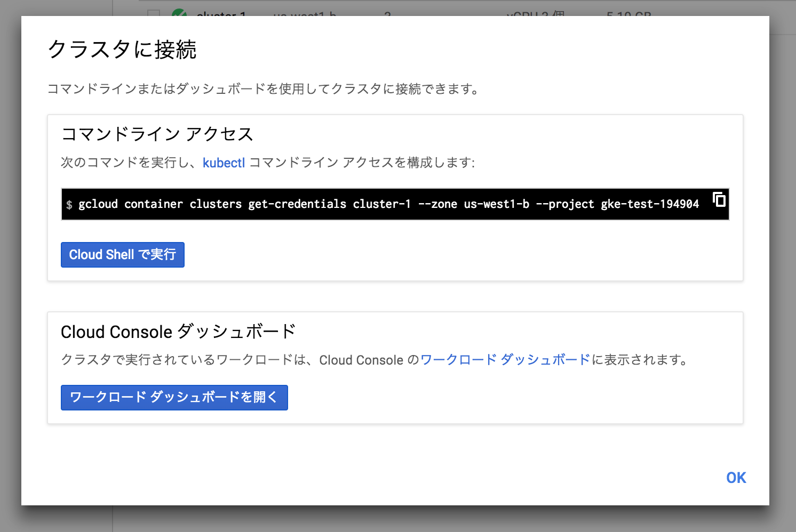
Task: Click the コマンドライン アクセス heading
Action: pyautogui.click(x=157, y=134)
